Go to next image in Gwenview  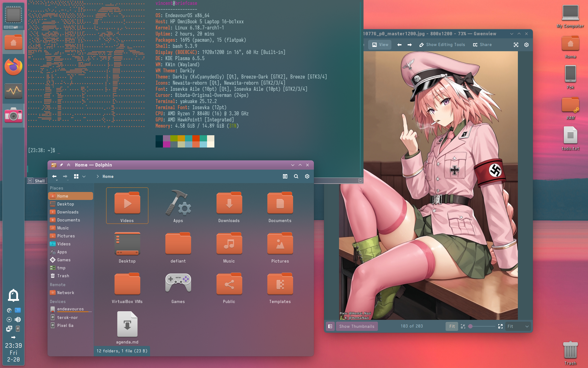pos(409,45)
